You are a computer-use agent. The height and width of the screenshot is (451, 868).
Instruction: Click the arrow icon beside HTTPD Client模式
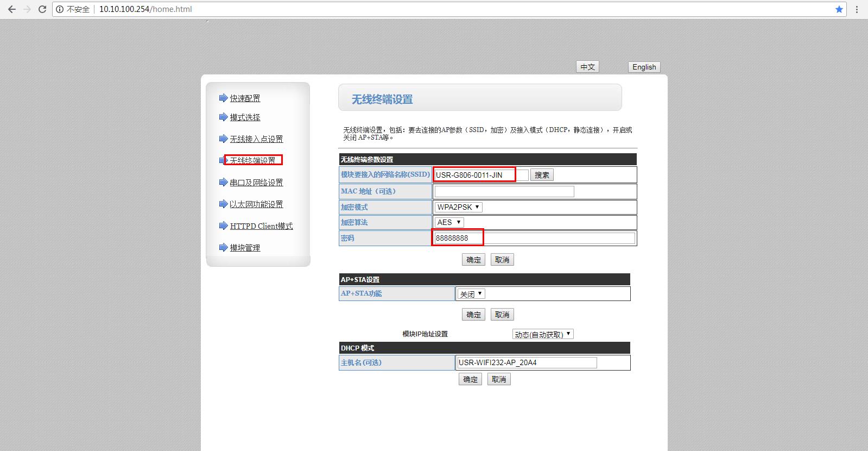click(x=223, y=225)
